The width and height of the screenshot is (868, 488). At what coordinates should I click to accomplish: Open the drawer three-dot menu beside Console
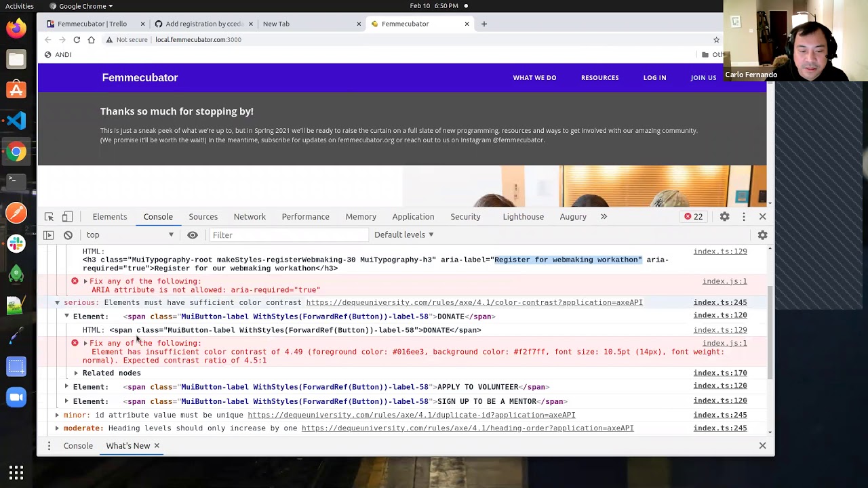coord(49,446)
